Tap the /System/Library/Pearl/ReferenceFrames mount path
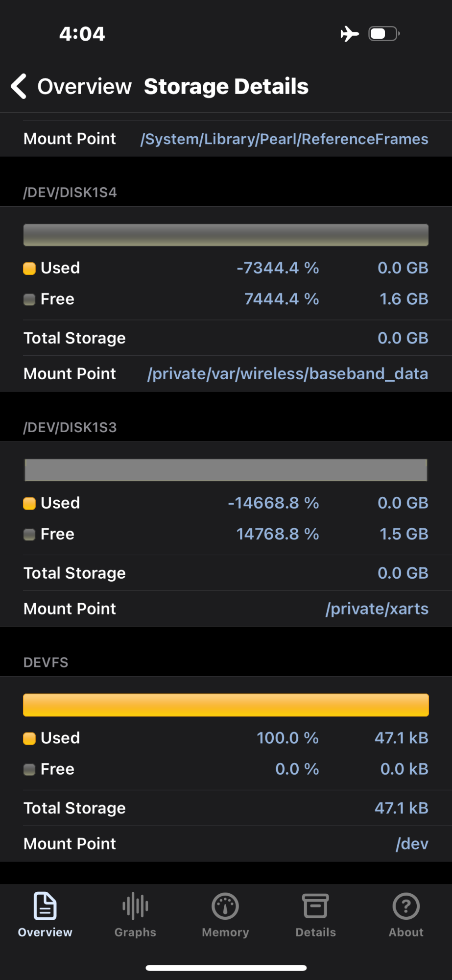The width and height of the screenshot is (452, 980). [x=284, y=139]
